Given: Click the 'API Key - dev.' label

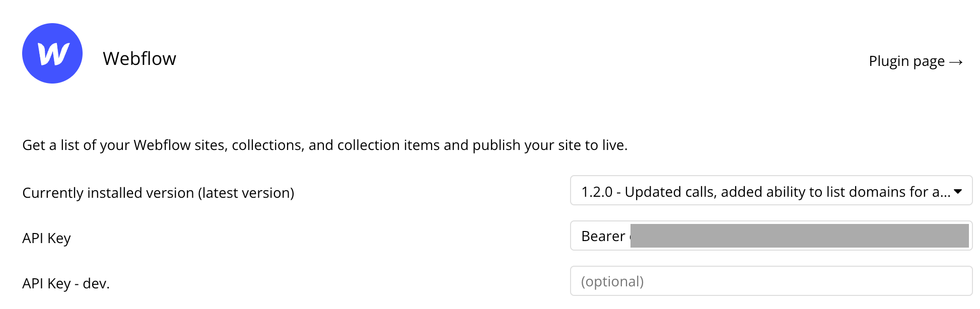Looking at the screenshot, I should click(66, 283).
